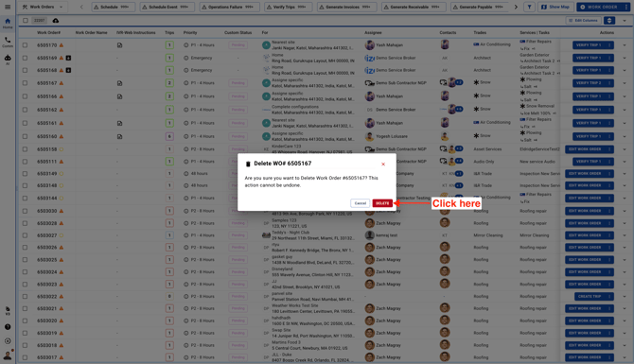Select checkbox for work order 6505162
634x364 pixels.
pyautogui.click(x=25, y=110)
